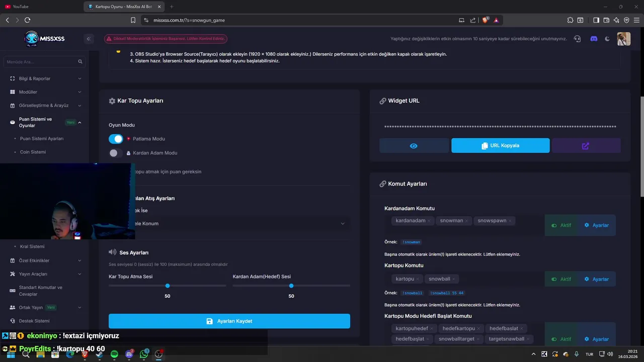Expand Bilgi & Raporlar menu

tap(46, 78)
